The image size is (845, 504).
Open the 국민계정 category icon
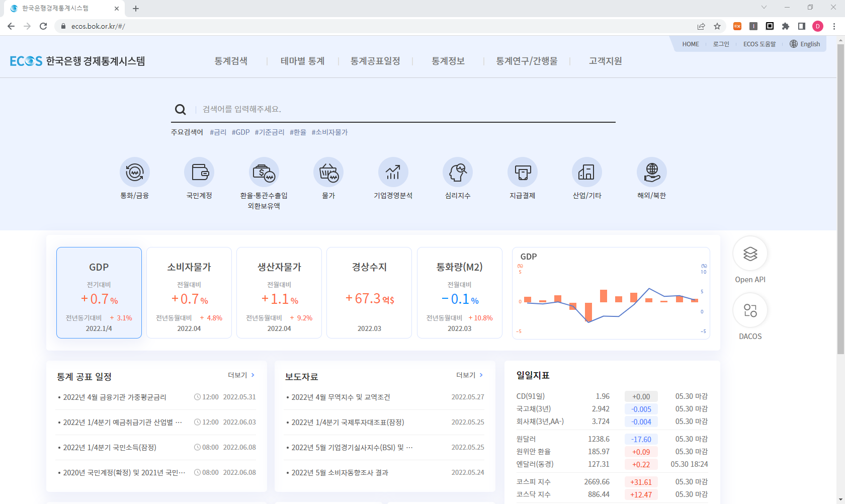pos(199,173)
